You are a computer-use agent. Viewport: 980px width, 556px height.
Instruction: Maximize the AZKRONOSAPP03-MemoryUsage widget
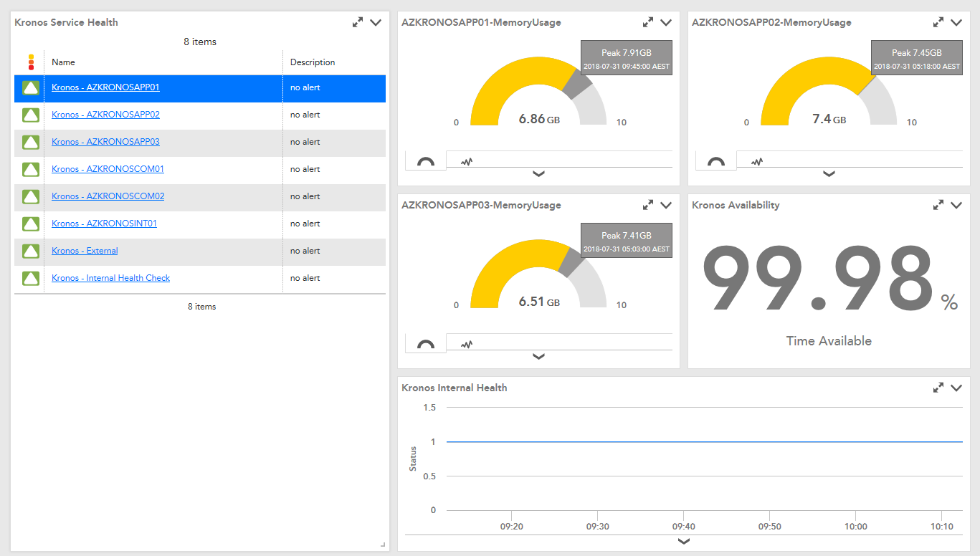(648, 205)
